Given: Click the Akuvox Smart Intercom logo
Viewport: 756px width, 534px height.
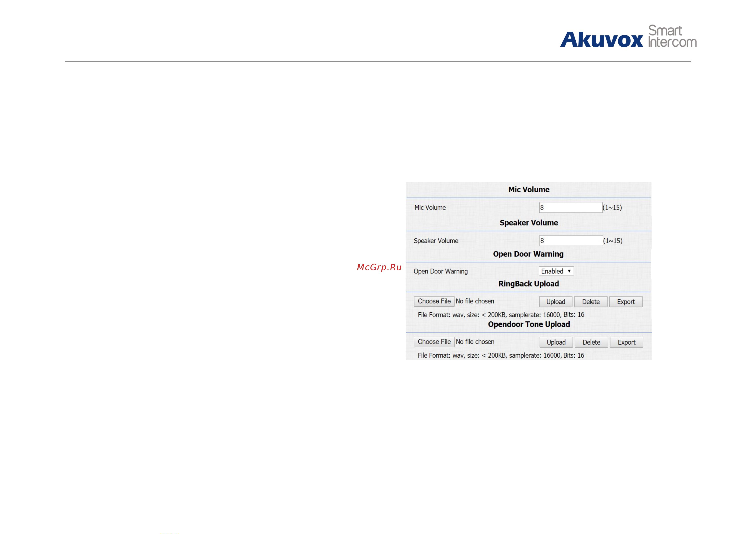Looking at the screenshot, I should [628, 36].
